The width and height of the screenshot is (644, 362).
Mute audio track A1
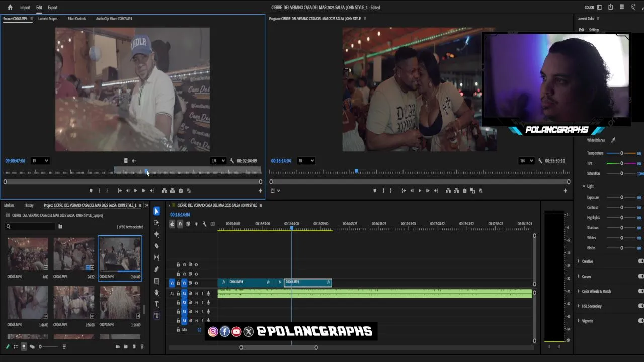point(196,293)
